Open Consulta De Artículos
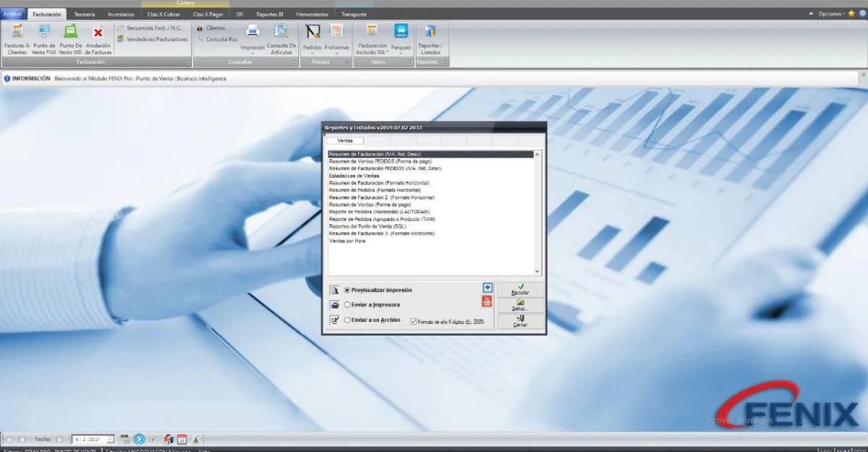Viewport: 868px width, 452px height. (281, 39)
